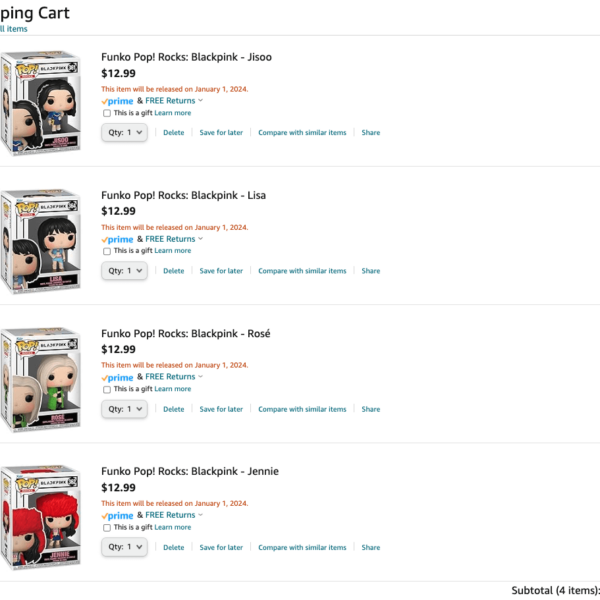Open the quantity dropdown for the Jisoo item
Viewport: 600px width, 600px height.
[125, 132]
